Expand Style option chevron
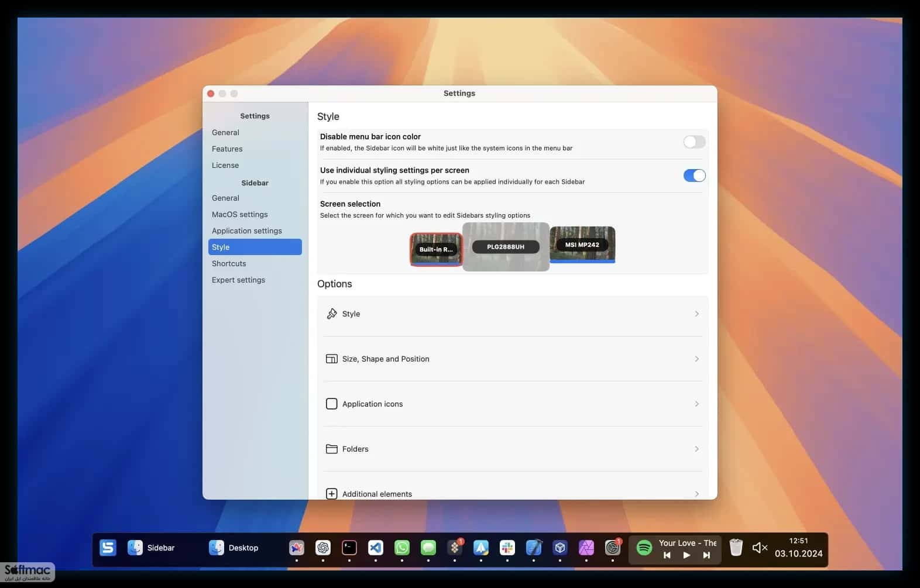The height and width of the screenshot is (588, 920). click(x=696, y=314)
